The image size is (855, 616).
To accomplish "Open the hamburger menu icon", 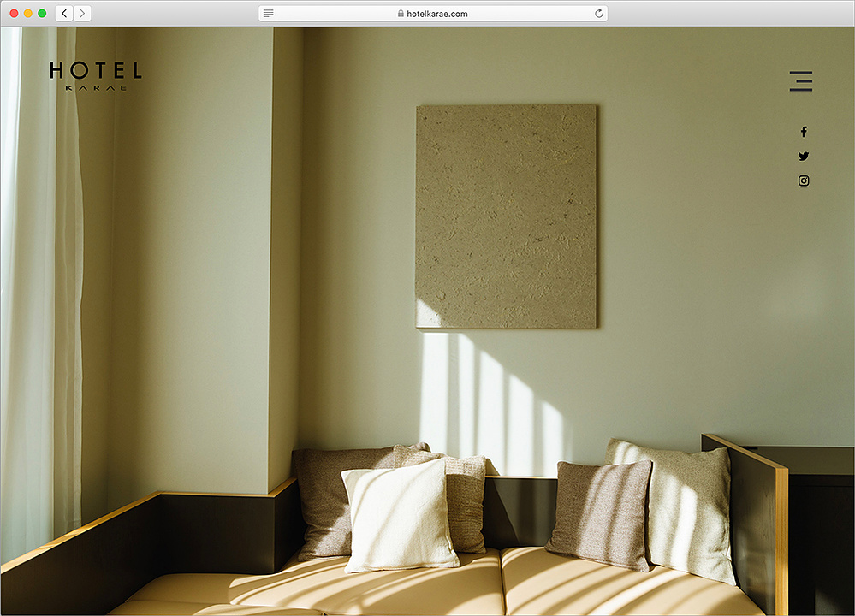I will click(x=800, y=81).
